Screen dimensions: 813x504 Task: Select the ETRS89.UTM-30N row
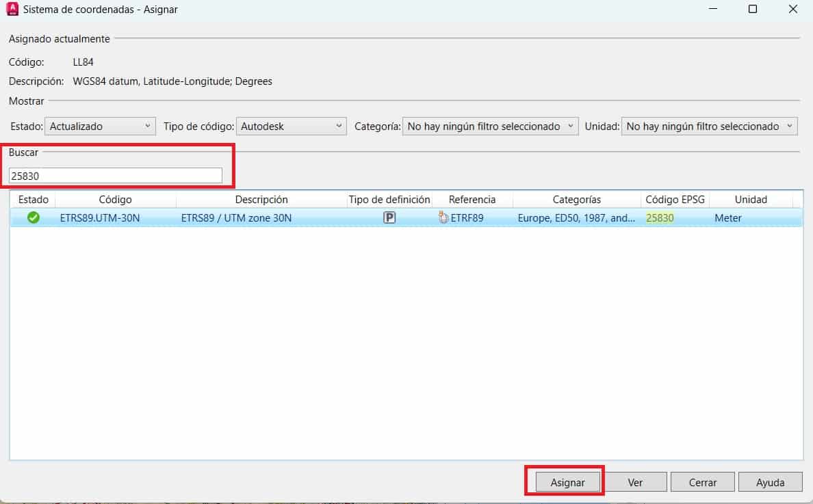pos(100,218)
